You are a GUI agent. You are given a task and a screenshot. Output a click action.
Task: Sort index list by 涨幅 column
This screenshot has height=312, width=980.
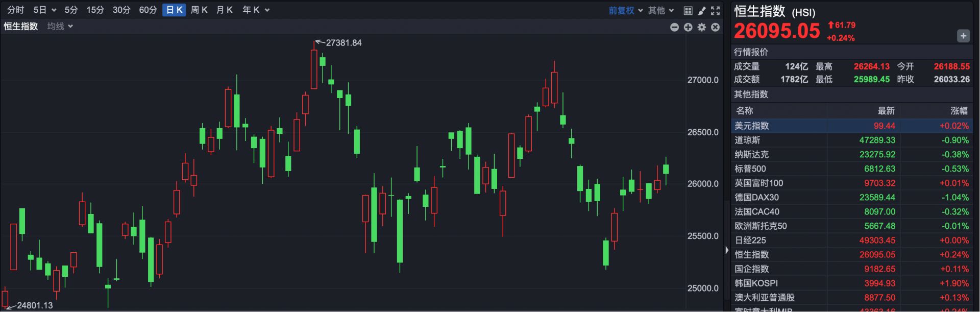(959, 111)
